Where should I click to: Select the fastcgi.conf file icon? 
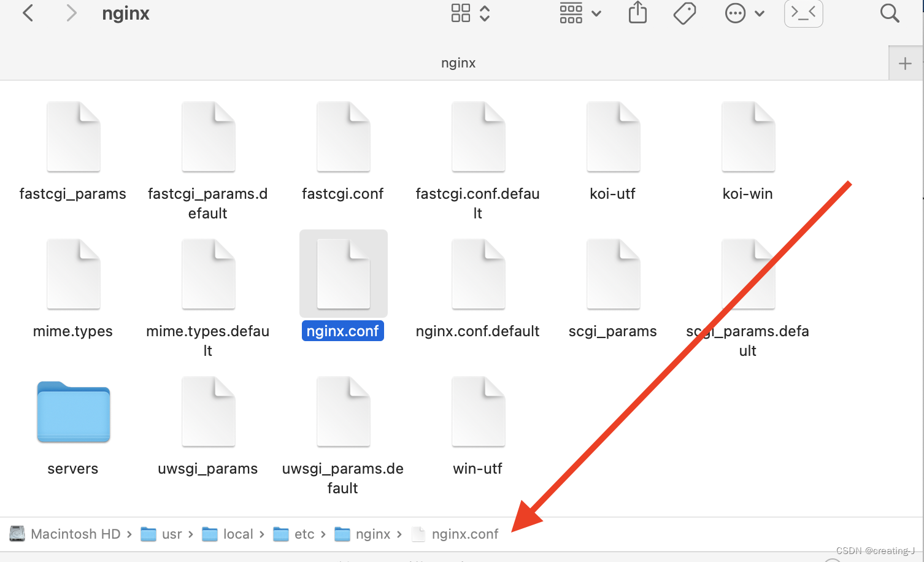(x=344, y=137)
